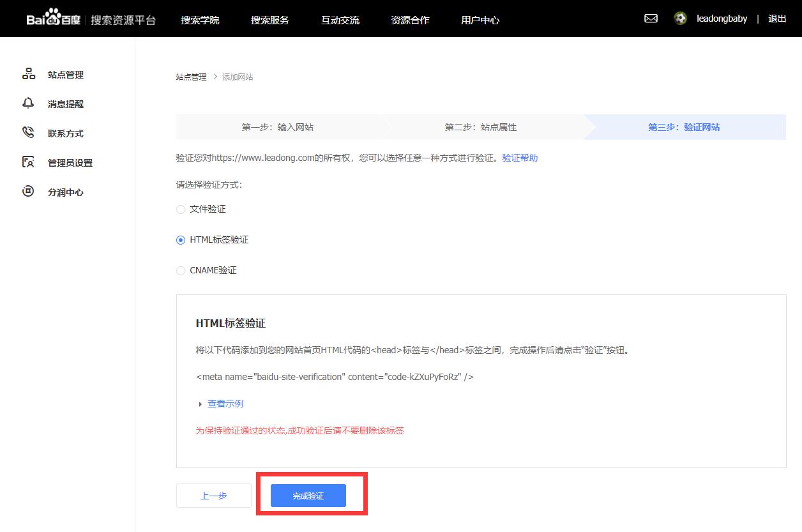Open the 互动交流 menu
This screenshot has height=532, width=802.
[x=340, y=20]
